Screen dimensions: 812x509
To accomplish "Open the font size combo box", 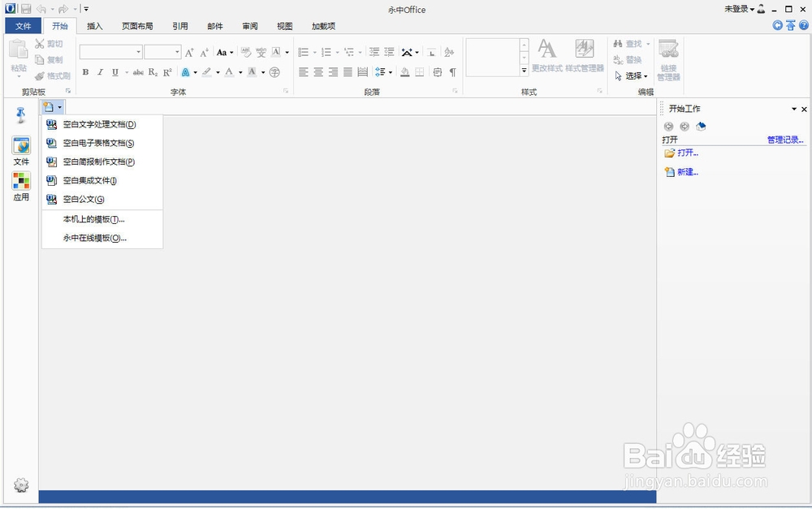I will (162, 52).
